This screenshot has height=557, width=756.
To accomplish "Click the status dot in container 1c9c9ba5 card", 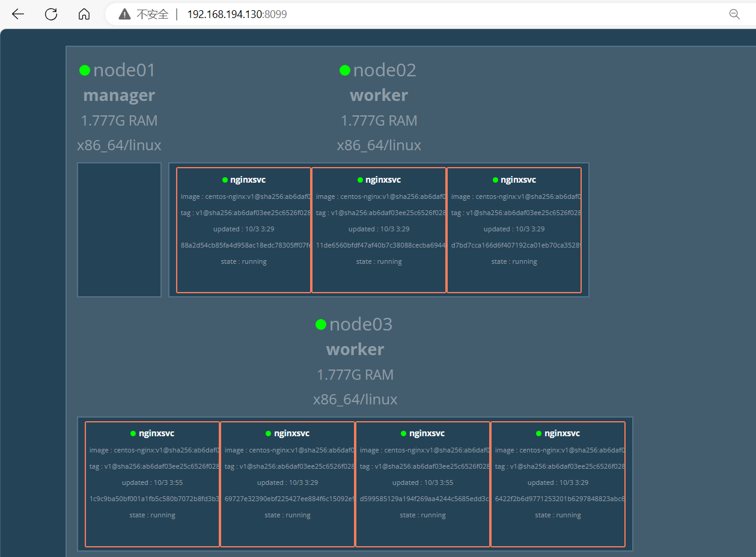I will click(x=133, y=433).
